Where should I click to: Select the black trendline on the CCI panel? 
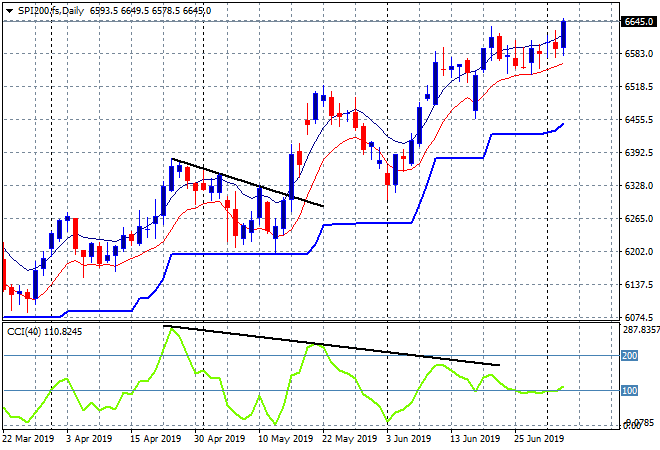[x=331, y=345]
